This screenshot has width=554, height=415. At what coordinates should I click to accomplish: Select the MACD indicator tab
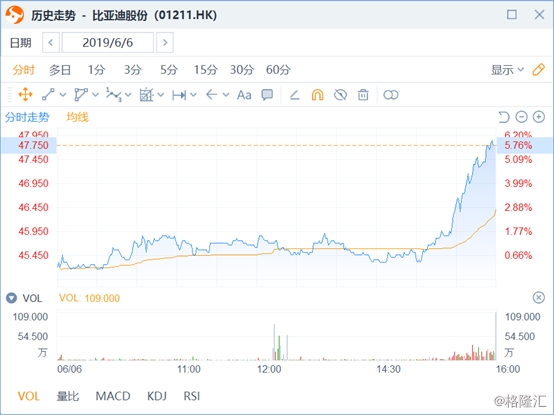113,396
